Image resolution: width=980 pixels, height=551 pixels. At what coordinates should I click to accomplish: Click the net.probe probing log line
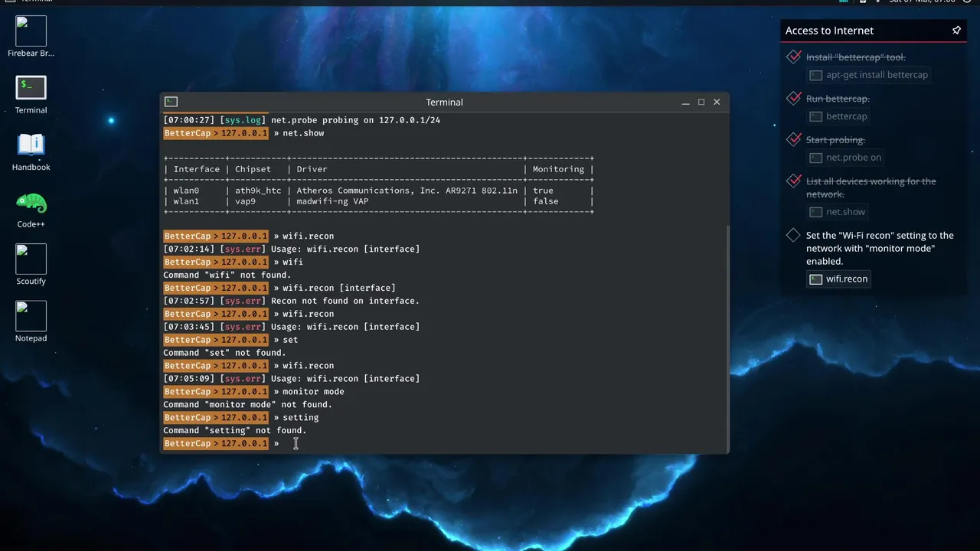tap(302, 120)
